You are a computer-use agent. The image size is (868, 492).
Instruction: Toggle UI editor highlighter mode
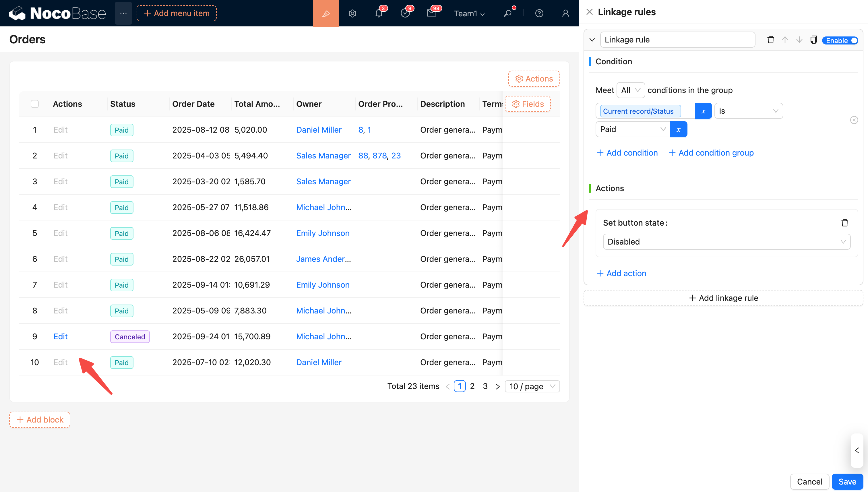pos(326,13)
